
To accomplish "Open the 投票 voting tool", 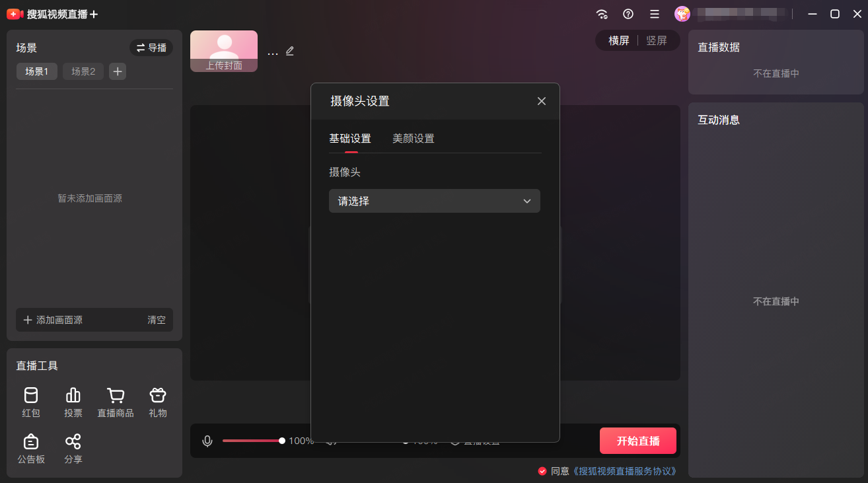I will pyautogui.click(x=73, y=402).
